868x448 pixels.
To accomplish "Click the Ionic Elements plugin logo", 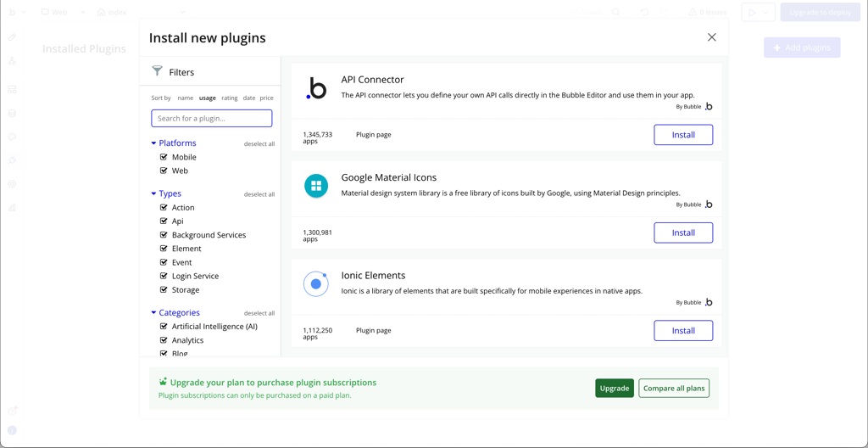I will pyautogui.click(x=316, y=284).
